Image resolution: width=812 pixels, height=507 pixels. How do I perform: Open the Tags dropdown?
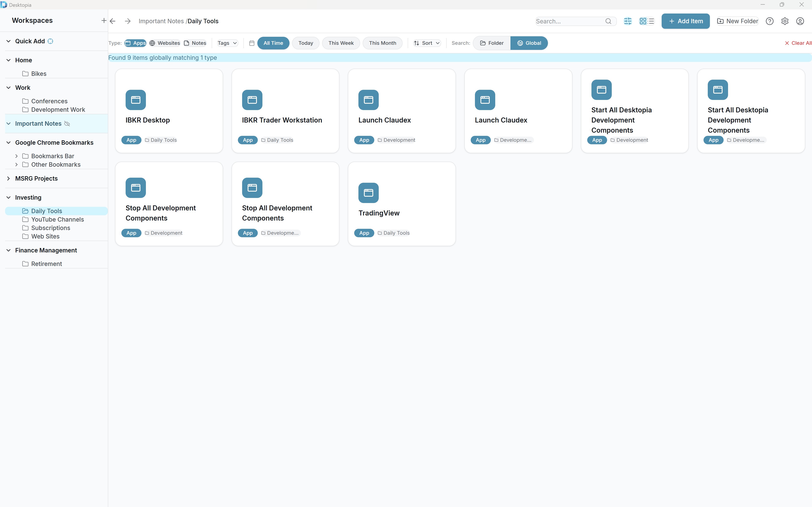pyautogui.click(x=227, y=43)
